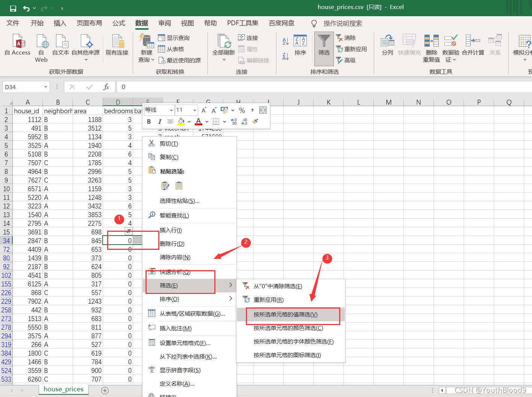Click merge cells icon in mini toolbar
Image resolution: width=532 pixels, height=397 pixels.
[x=263, y=110]
